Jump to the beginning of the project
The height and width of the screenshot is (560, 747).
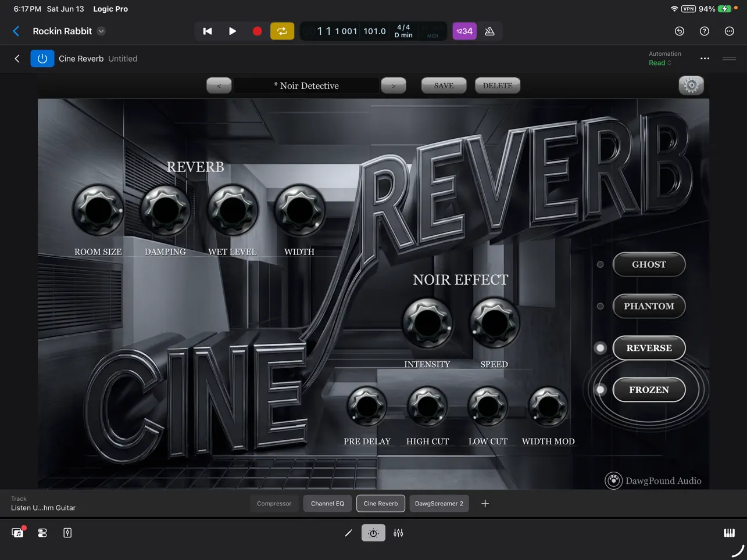click(208, 31)
